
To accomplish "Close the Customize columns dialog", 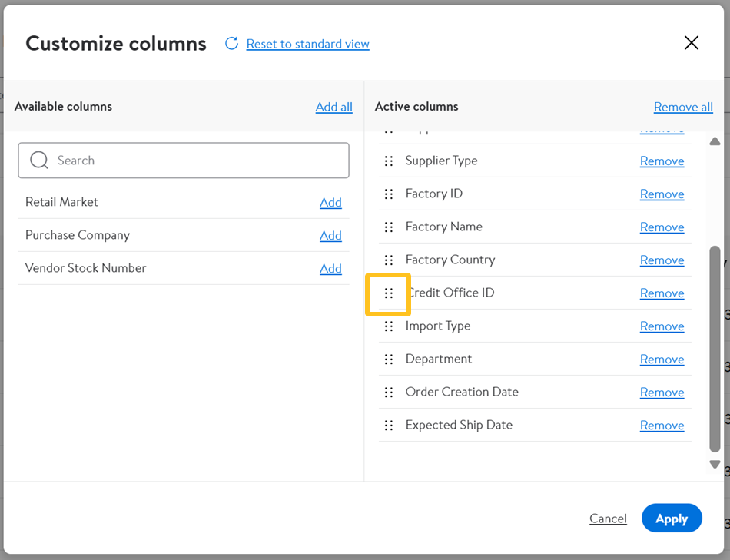I will (x=692, y=43).
